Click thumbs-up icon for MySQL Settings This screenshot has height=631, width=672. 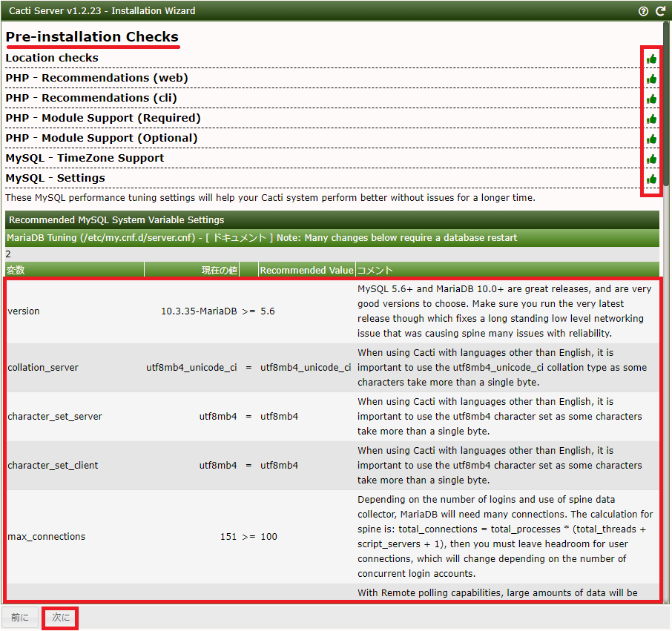(x=651, y=179)
